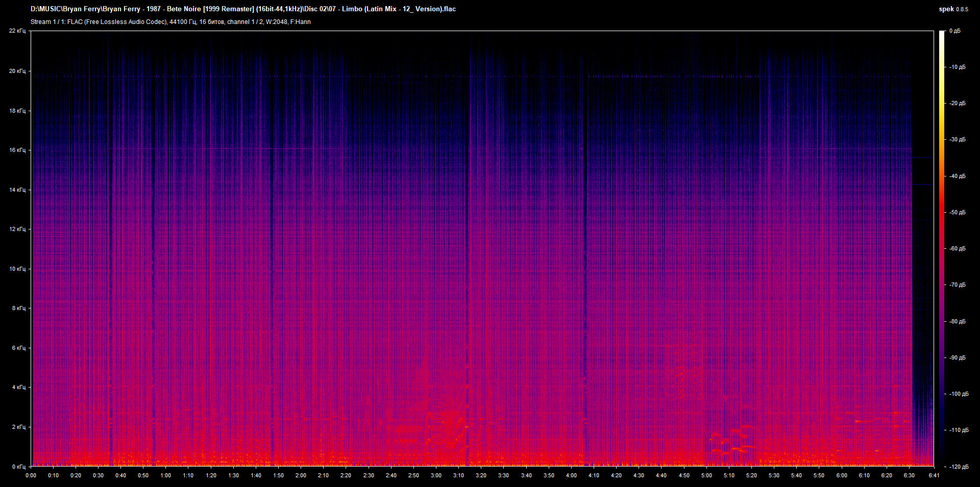The image size is (980, 487).
Task: Click the -120 дБ level label
Action: click(x=959, y=467)
